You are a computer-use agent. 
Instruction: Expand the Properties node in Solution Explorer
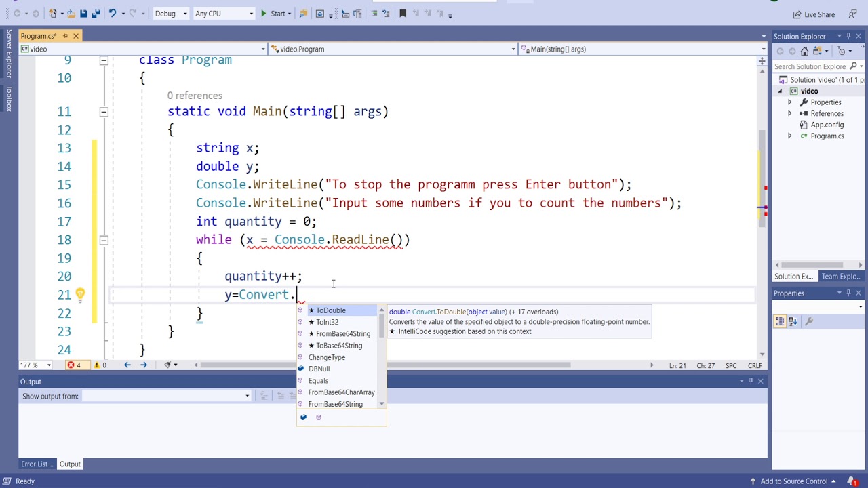(x=789, y=102)
